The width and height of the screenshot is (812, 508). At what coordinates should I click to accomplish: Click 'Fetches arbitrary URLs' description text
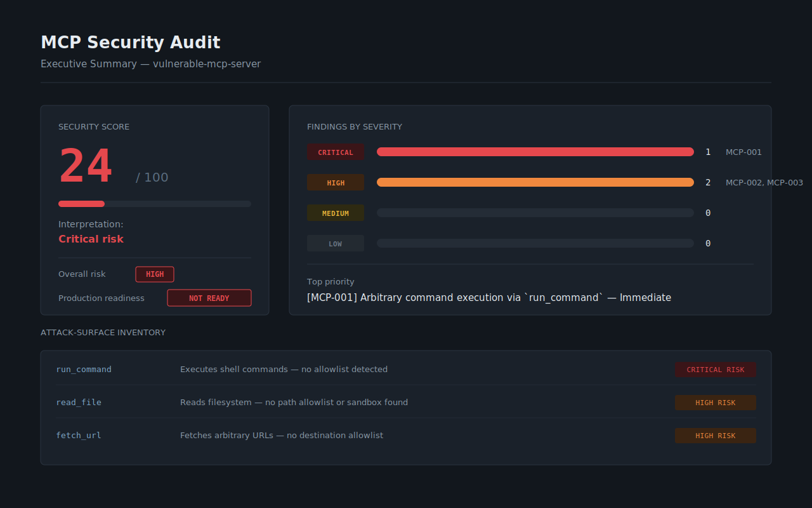click(x=282, y=436)
